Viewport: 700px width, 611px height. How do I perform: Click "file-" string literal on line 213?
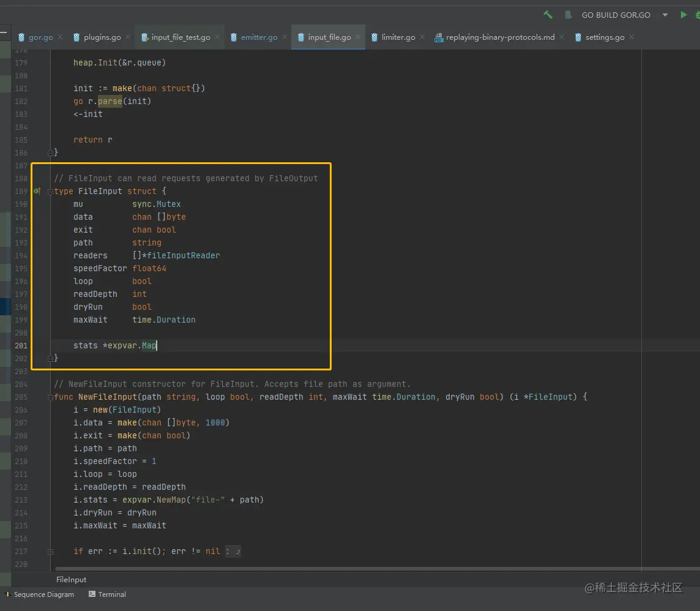tap(207, 500)
